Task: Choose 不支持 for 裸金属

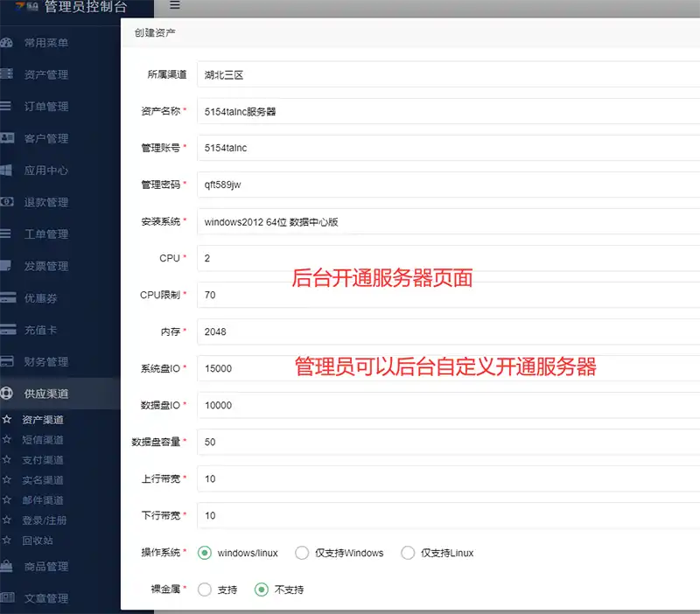Action: pyautogui.click(x=262, y=590)
